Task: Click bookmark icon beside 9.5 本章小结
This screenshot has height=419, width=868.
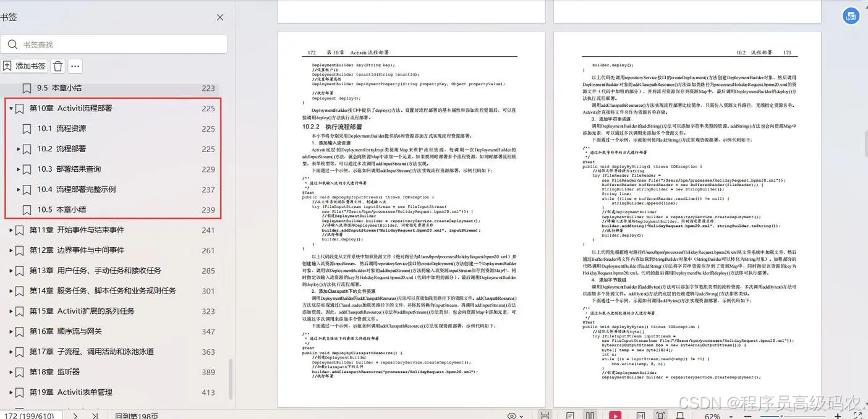Action: coord(27,88)
